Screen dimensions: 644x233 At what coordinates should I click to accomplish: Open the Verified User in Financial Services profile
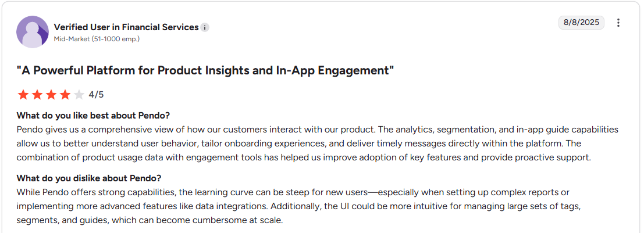point(126,27)
